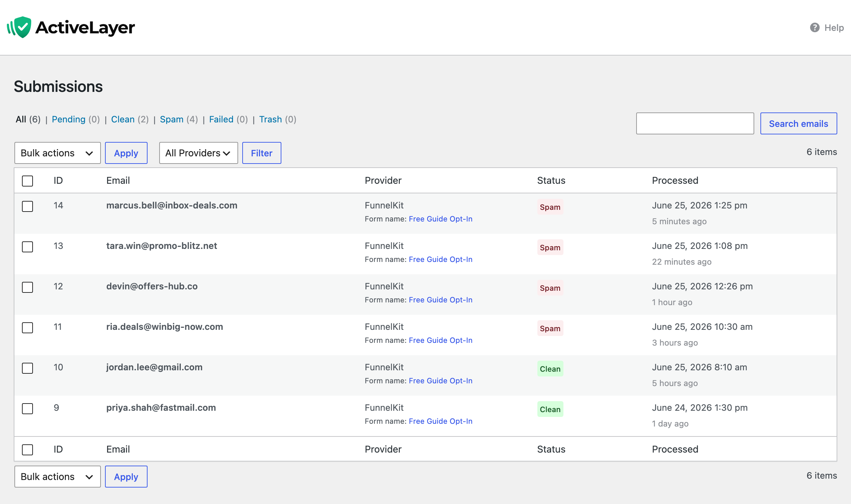Click the top Email column header
Viewport: 851px width, 504px height.
(x=118, y=180)
